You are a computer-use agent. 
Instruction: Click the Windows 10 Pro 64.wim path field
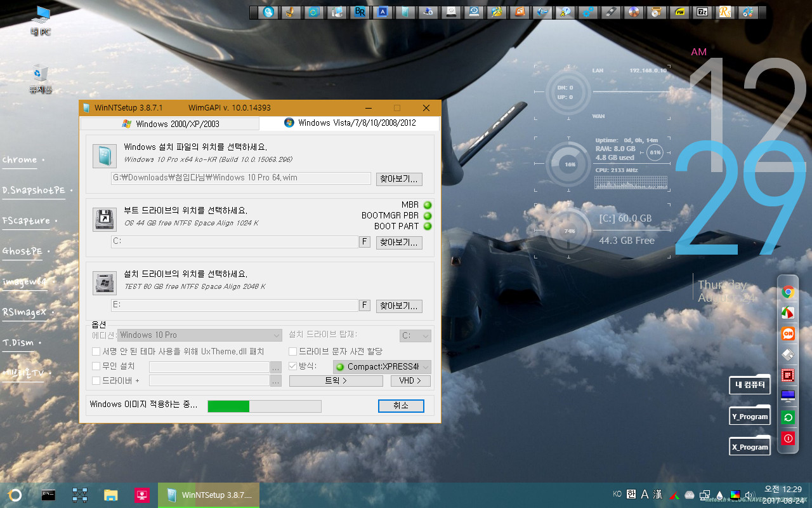pyautogui.click(x=241, y=178)
